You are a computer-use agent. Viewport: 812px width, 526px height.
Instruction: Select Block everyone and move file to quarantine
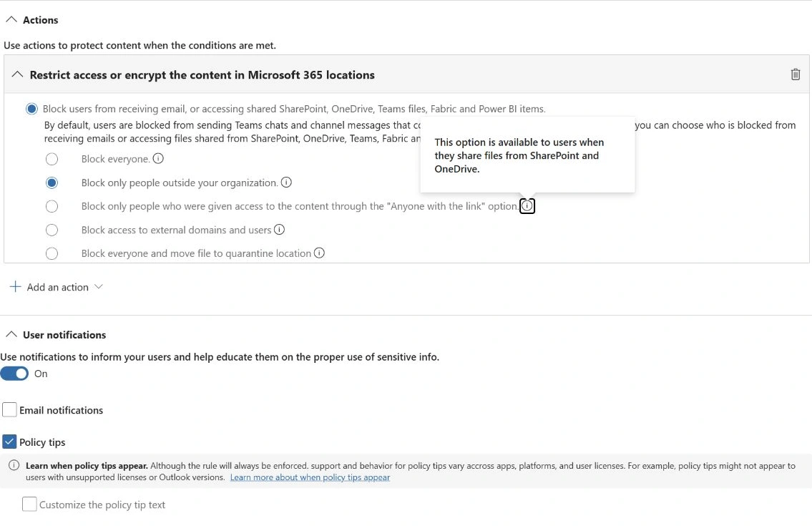52,253
